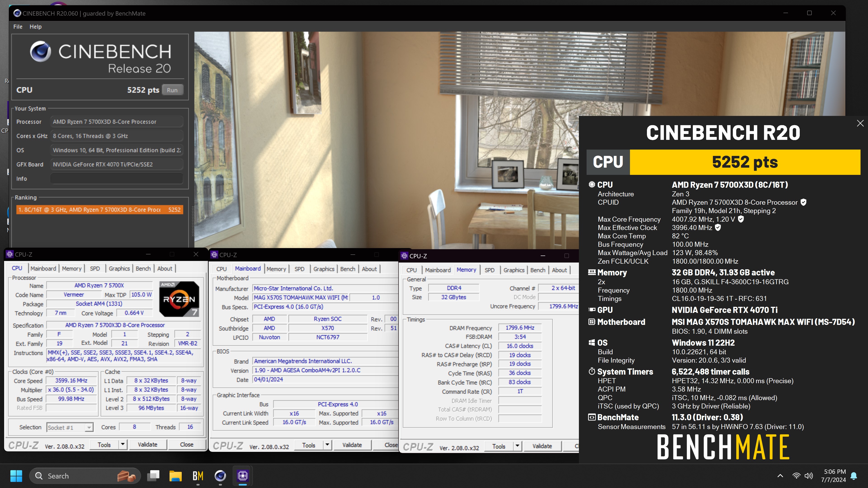
Task: Open Mainboard tab in first CPU-Z window
Action: coord(43,268)
